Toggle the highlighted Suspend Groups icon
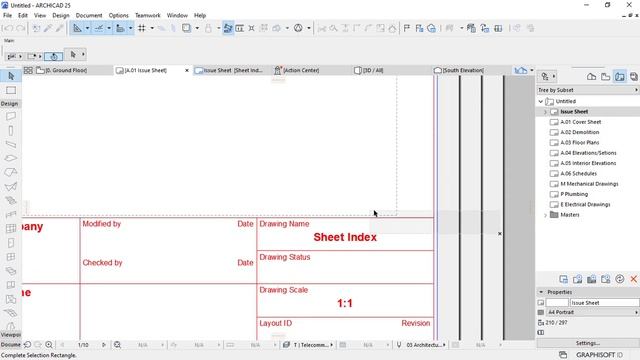 click(228, 28)
